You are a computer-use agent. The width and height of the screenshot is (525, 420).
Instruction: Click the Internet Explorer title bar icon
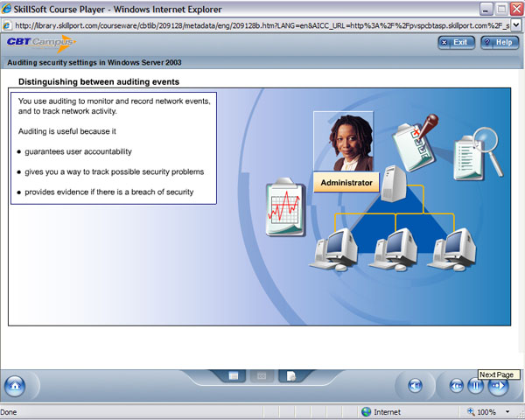[x=8, y=8]
